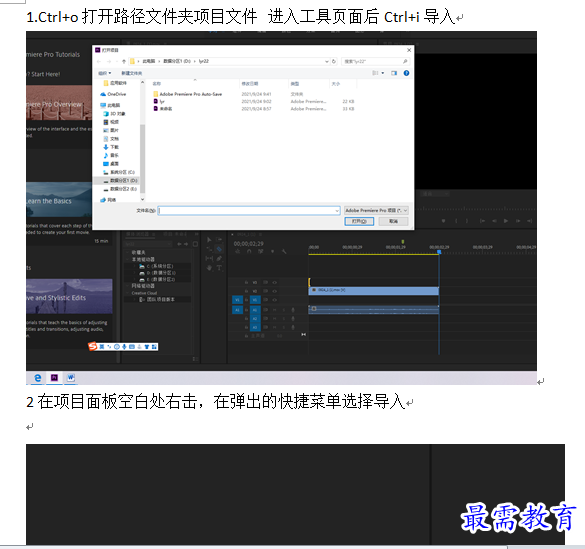The image size is (585, 549).
Task: Expand the address bar history dropdown
Action: (326, 61)
